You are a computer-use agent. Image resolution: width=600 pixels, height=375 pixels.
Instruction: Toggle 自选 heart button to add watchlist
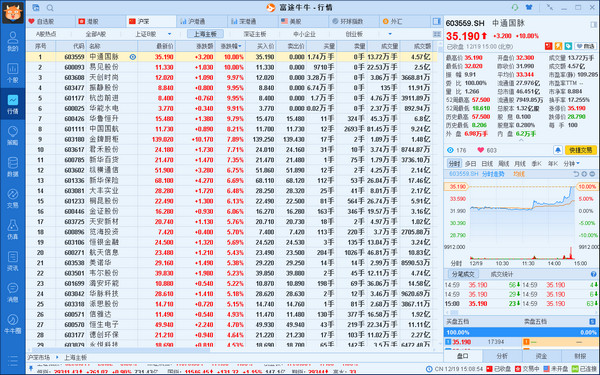click(x=585, y=46)
